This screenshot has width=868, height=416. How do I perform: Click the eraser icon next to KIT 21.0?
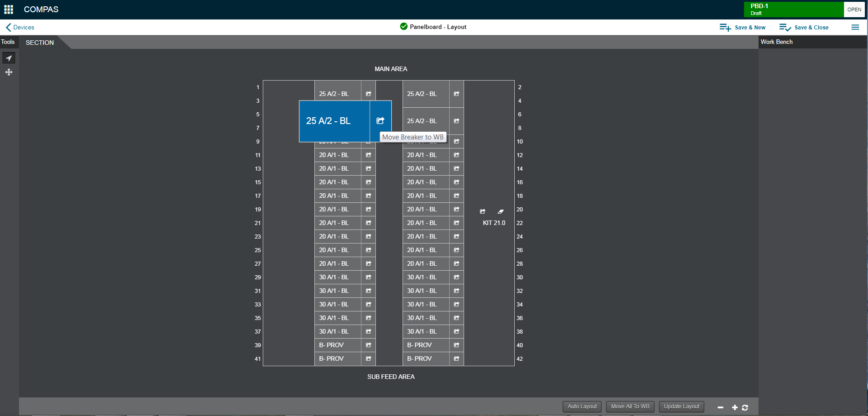[500, 211]
